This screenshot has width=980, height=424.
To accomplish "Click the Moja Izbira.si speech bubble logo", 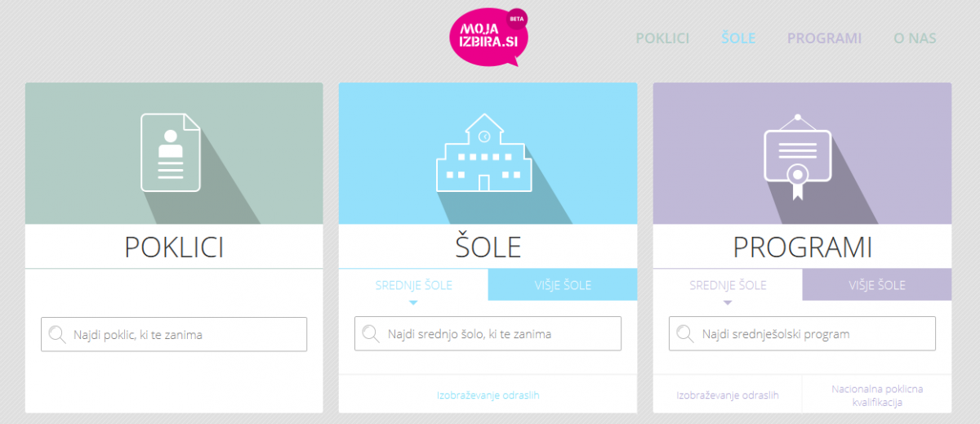I will tap(489, 36).
